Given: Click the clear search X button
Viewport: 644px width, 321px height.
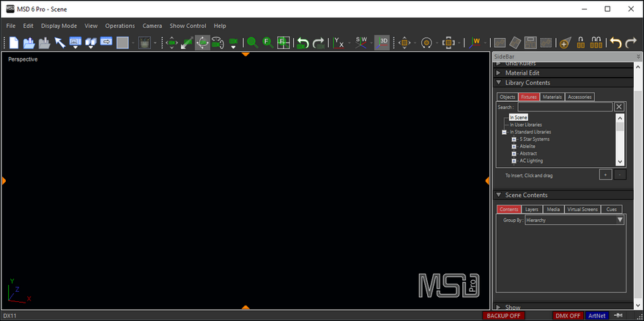Looking at the screenshot, I should pyautogui.click(x=619, y=107).
